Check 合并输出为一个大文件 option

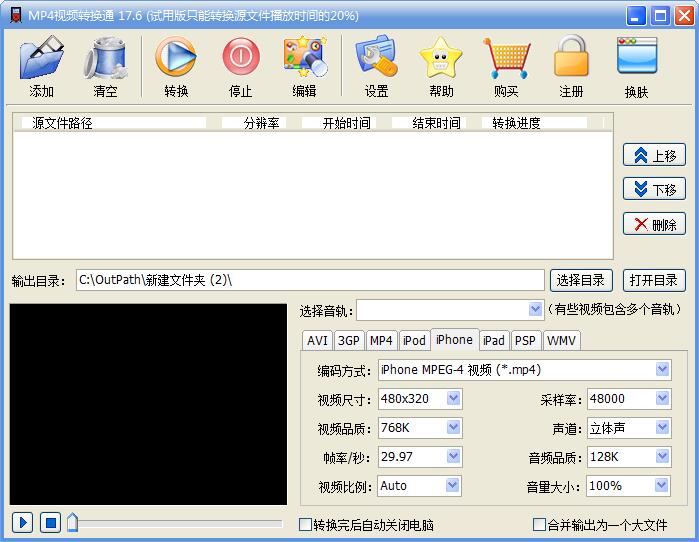pyautogui.click(x=540, y=524)
